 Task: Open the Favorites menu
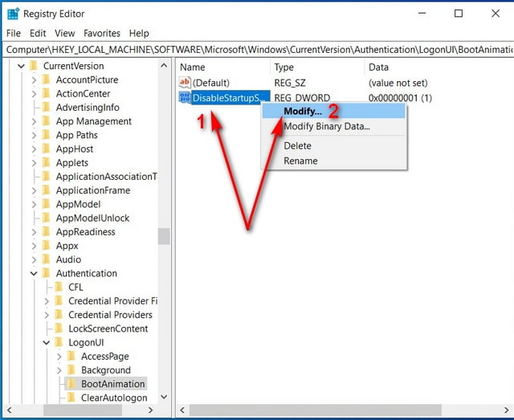pyautogui.click(x=102, y=33)
